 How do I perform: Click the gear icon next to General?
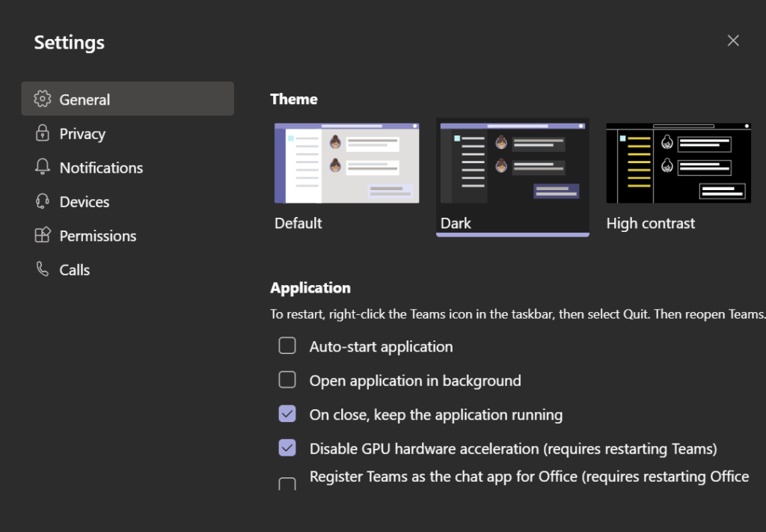click(x=43, y=99)
